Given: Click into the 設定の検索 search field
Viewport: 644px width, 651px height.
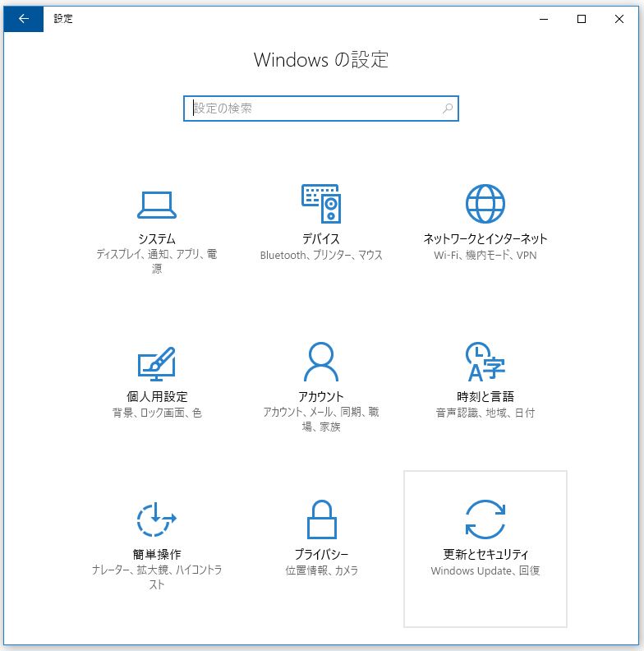Looking at the screenshot, I should pyautogui.click(x=321, y=108).
